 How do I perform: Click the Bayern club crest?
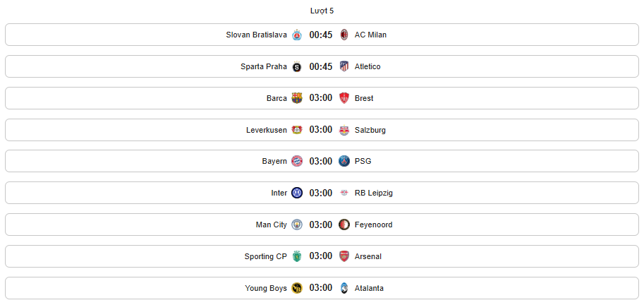coord(296,161)
